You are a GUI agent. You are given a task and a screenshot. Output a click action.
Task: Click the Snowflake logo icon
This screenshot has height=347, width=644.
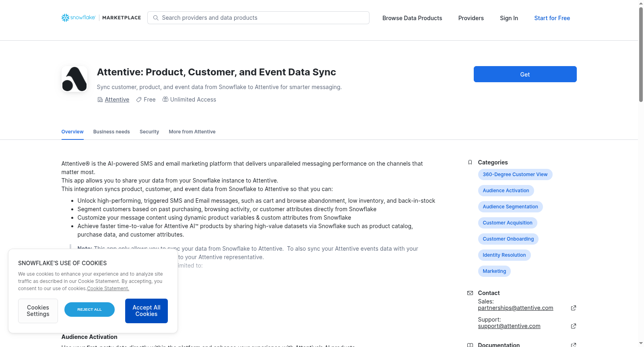[65, 18]
